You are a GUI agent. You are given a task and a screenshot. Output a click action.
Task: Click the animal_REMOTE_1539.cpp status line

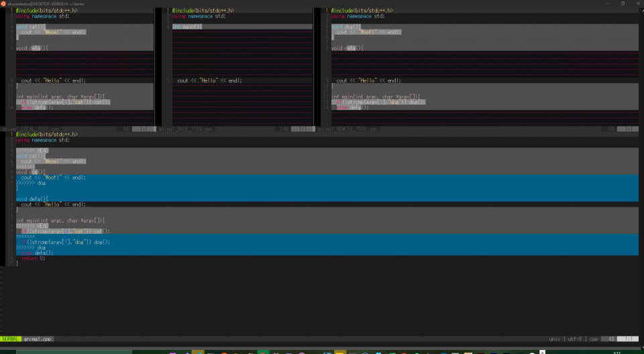[x=477, y=129]
